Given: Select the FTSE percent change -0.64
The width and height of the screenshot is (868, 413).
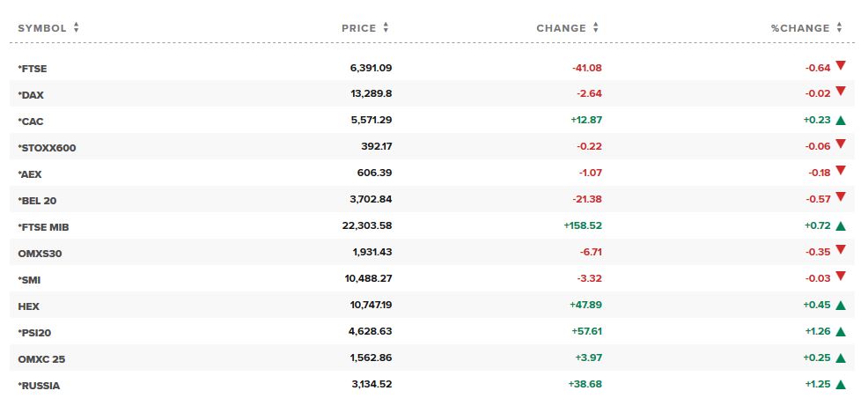Looking at the screenshot, I should click(x=818, y=69).
